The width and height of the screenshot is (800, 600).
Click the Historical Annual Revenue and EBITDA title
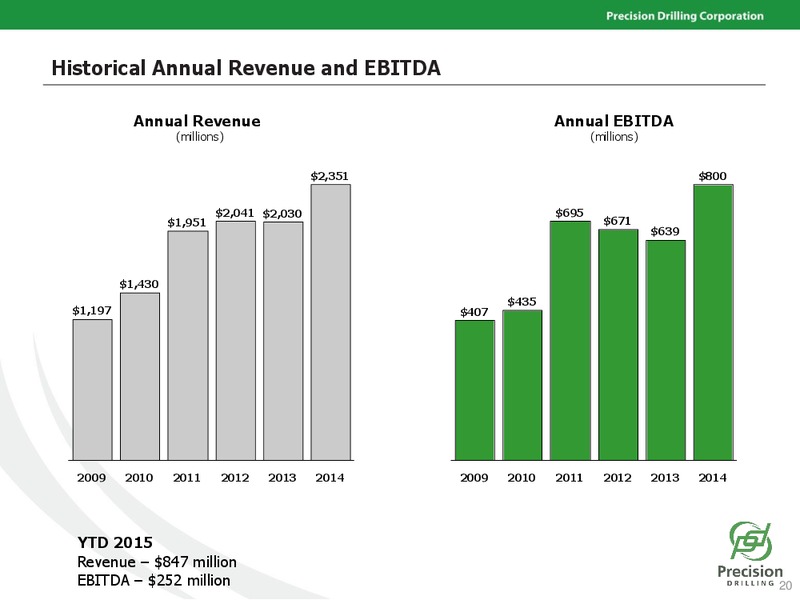click(246, 68)
